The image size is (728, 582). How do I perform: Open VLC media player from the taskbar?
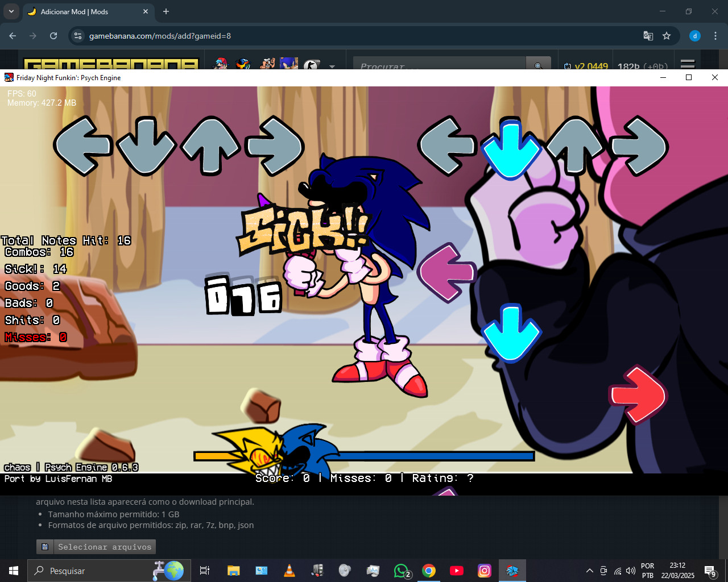click(289, 571)
